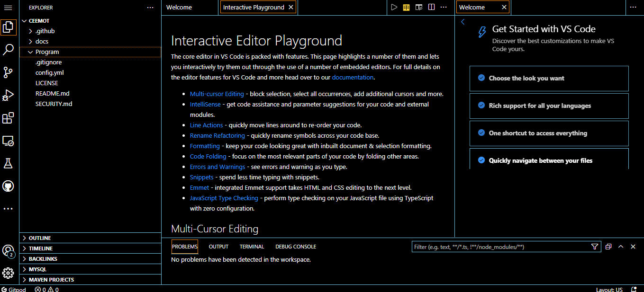The image size is (644, 292).
Task: Open the Search view in the activity bar
Action: point(8,49)
